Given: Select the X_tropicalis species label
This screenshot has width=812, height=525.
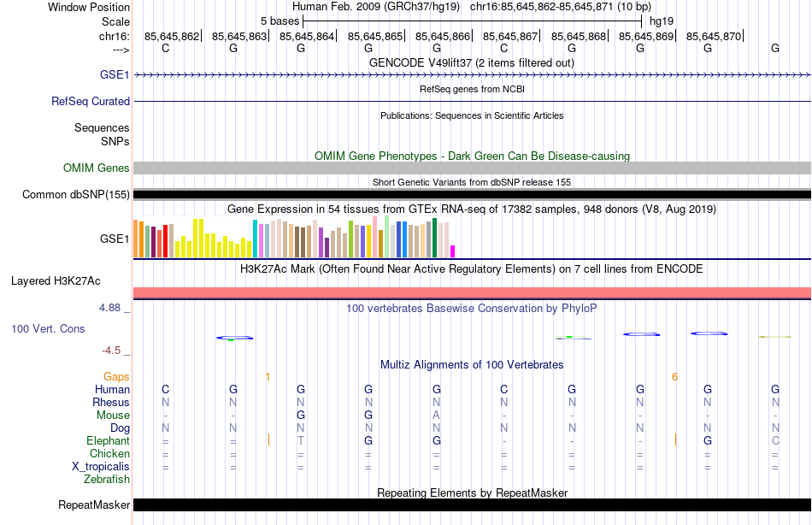Looking at the screenshot, I should (101, 467).
